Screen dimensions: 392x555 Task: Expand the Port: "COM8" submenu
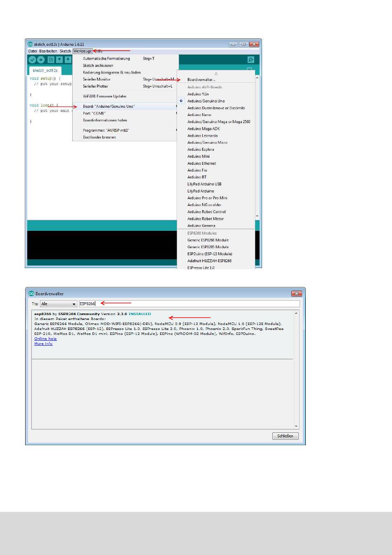coord(125,113)
